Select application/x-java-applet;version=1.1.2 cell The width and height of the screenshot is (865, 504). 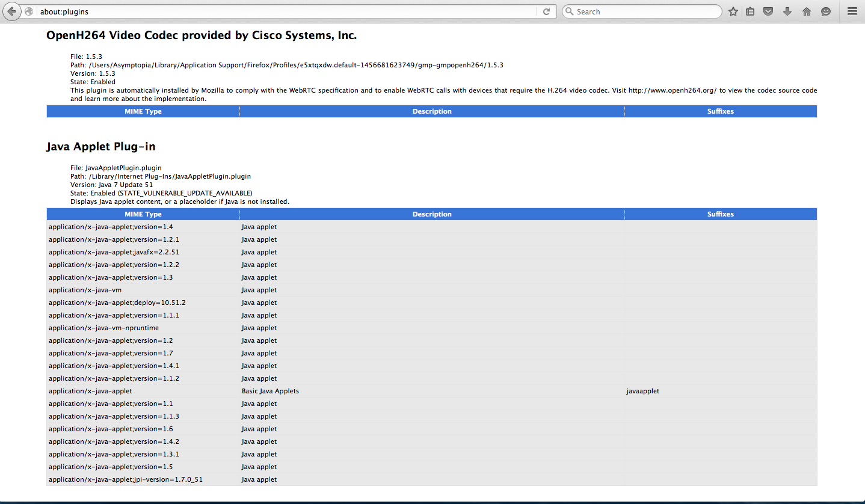pyautogui.click(x=143, y=378)
